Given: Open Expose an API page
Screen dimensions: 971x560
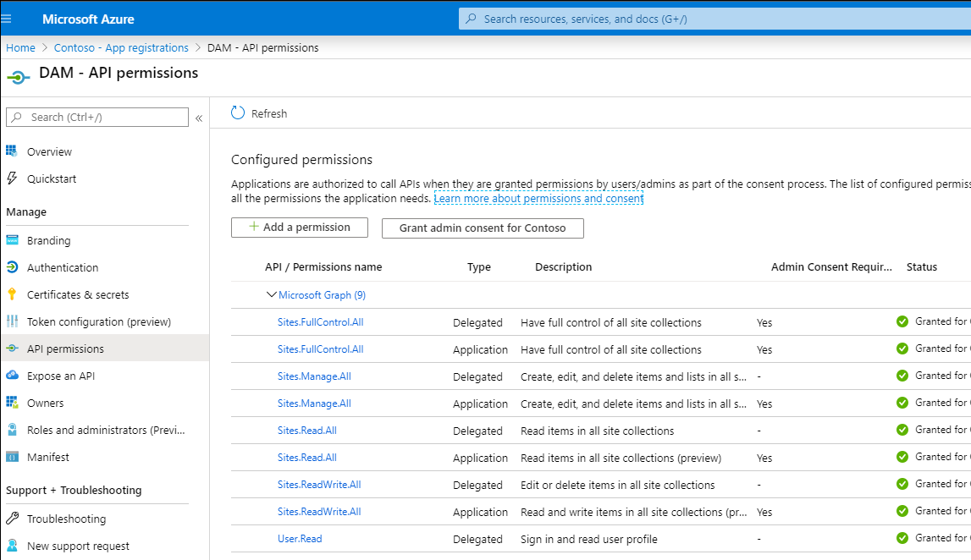Looking at the screenshot, I should pos(61,376).
